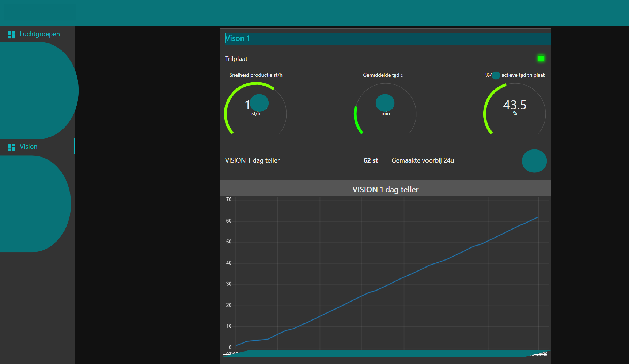This screenshot has height=364, width=629.
Task: Click the Vision dashboard grid icon
Action: 11,147
